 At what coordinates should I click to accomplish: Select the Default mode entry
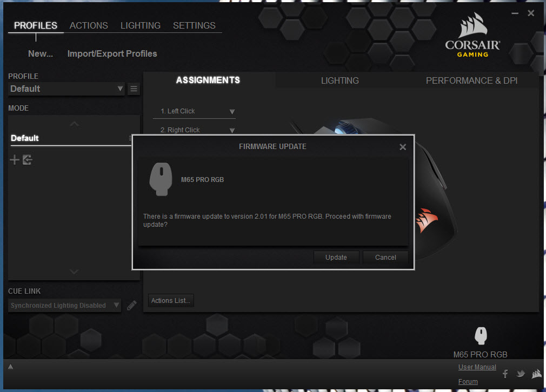coord(70,138)
